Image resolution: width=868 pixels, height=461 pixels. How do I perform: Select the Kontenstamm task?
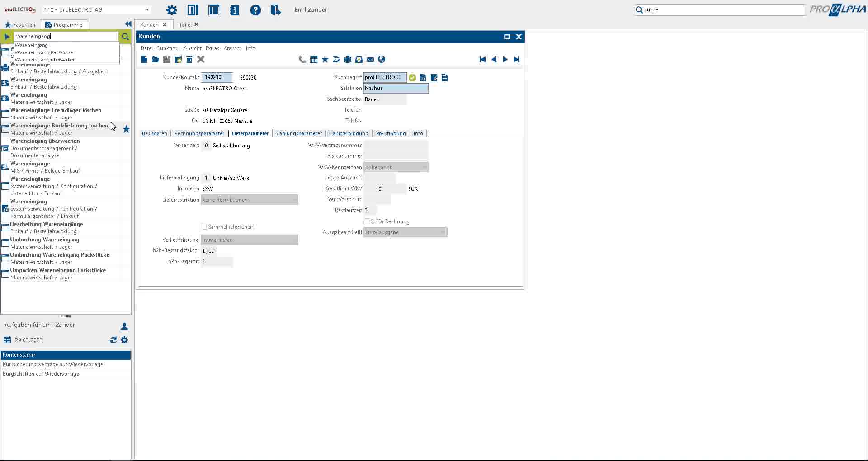coord(66,355)
